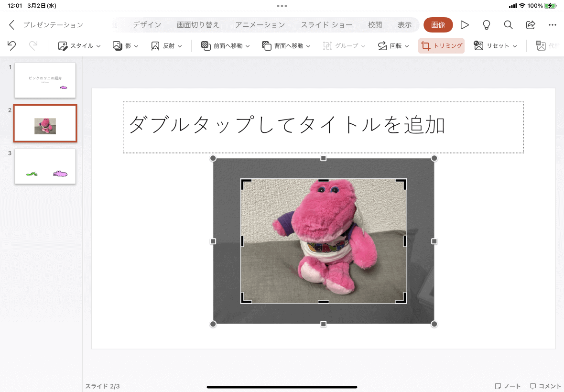This screenshot has height=392, width=564.
Task: Click the Bring Forward (前面へ移動) icon
Action: click(x=206, y=46)
